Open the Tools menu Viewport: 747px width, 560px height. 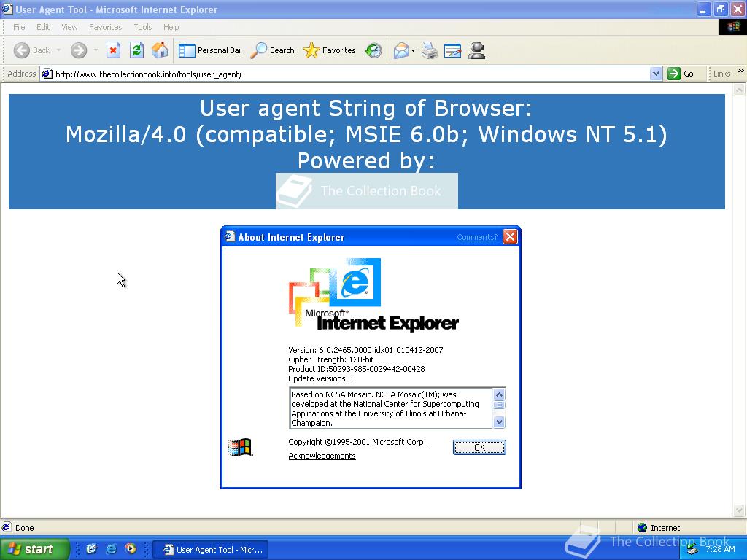coord(142,27)
